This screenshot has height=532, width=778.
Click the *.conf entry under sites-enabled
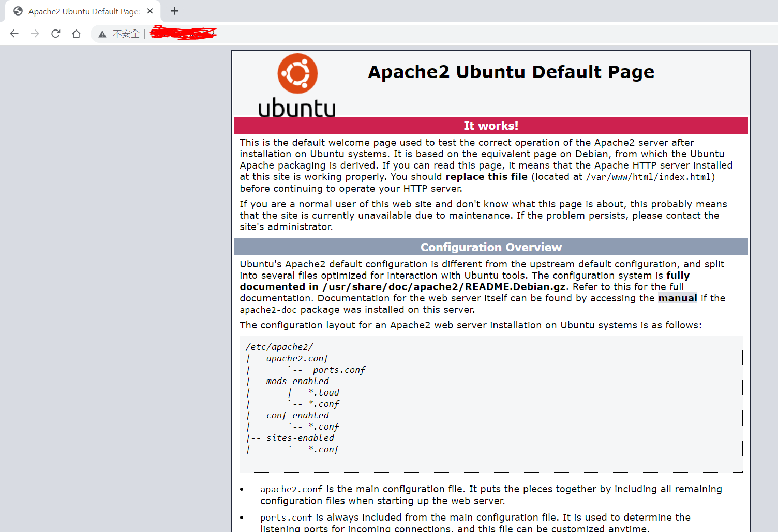(324, 450)
